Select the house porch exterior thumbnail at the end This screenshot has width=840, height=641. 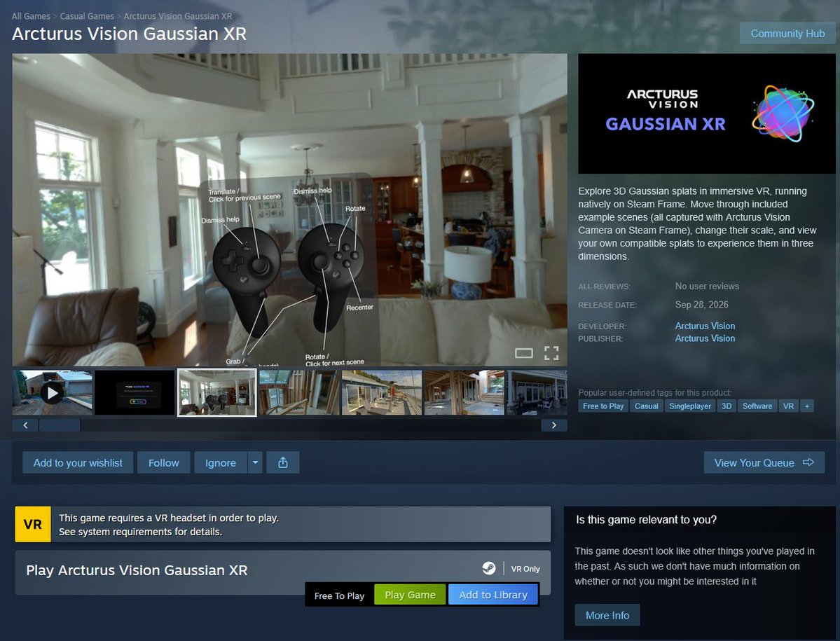click(x=537, y=392)
